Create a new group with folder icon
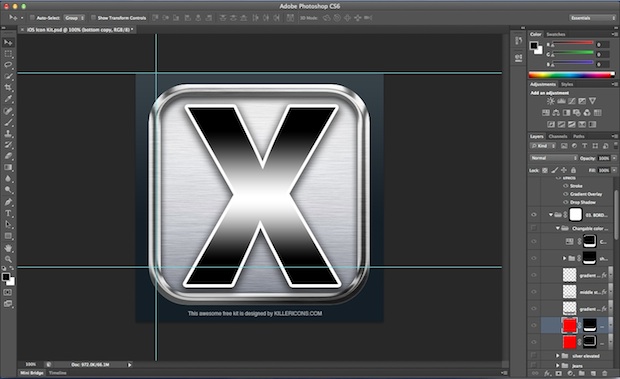 click(x=582, y=373)
